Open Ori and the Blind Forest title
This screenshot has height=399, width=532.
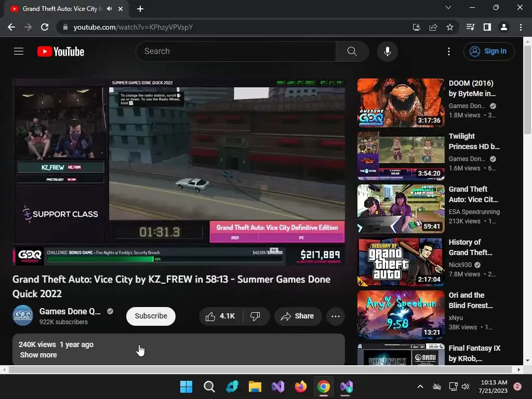coord(471,300)
